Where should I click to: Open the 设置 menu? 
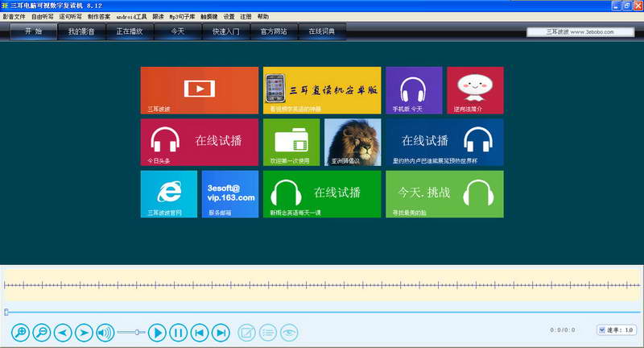click(x=229, y=16)
